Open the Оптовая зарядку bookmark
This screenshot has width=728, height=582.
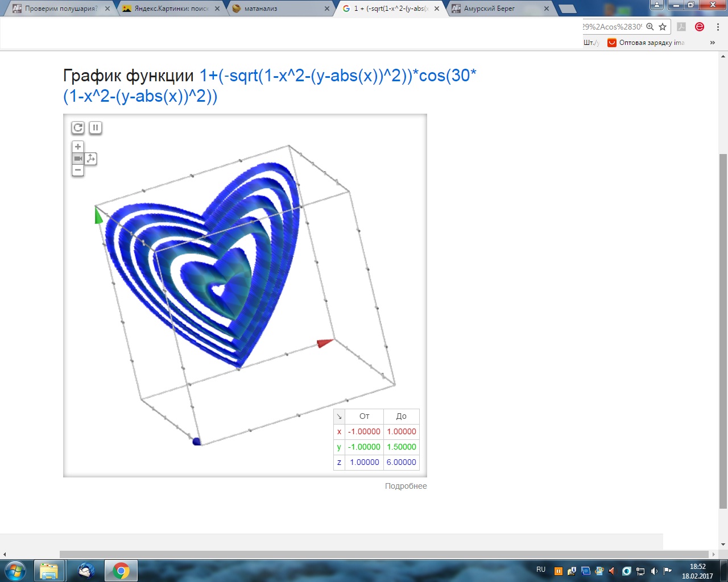tap(646, 43)
